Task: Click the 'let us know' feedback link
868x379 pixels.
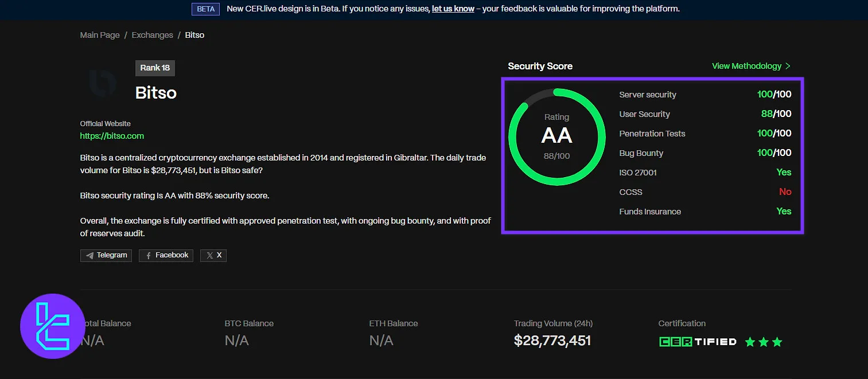Action: click(x=453, y=9)
